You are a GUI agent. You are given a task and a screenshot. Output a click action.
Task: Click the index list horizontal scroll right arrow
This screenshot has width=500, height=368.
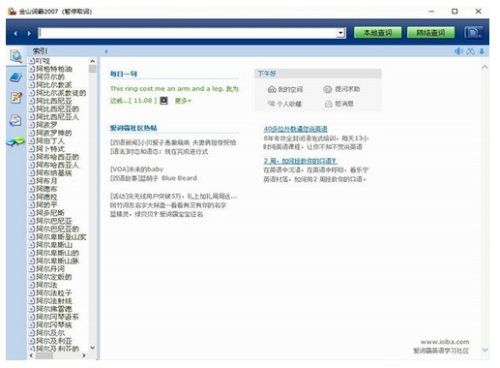click(84, 356)
